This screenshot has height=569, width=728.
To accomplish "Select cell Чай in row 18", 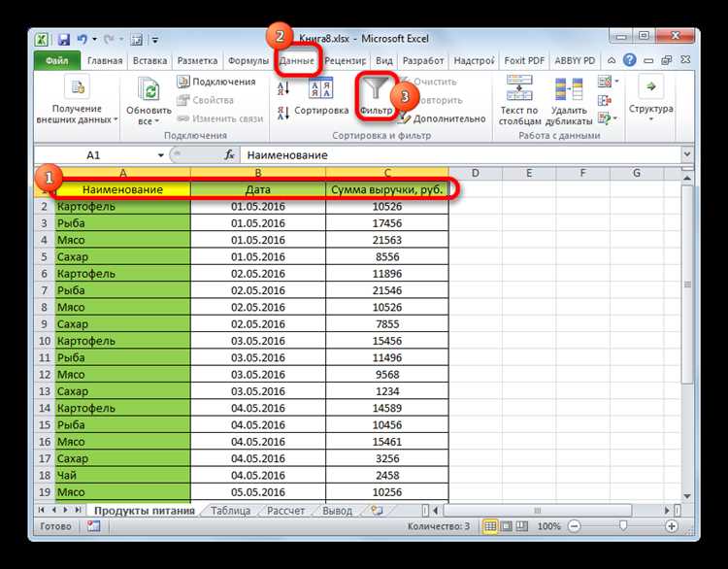I will coord(122,476).
